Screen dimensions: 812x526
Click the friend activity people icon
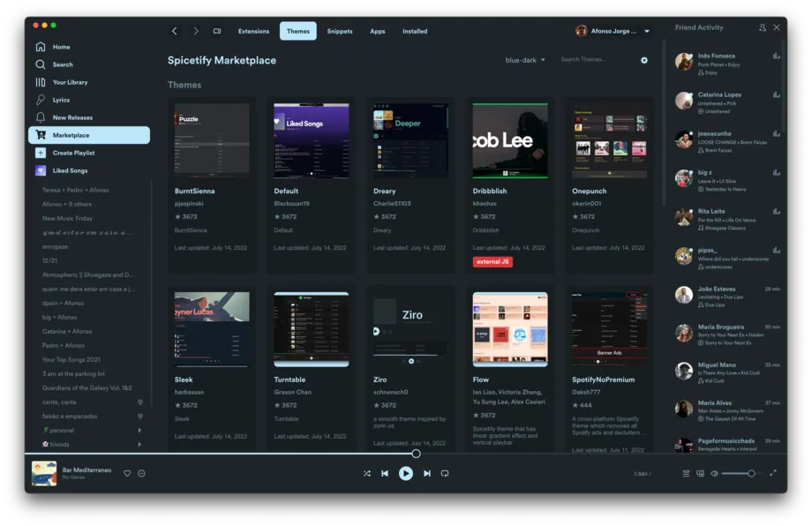pyautogui.click(x=762, y=27)
